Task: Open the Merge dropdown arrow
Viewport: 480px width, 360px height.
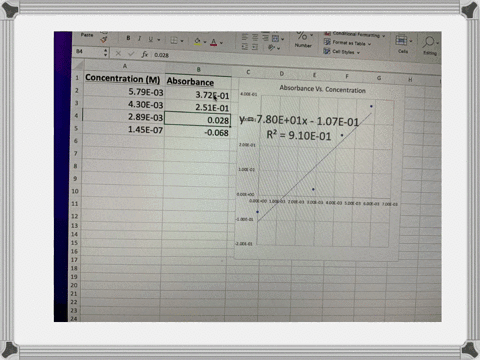Action: [283, 39]
